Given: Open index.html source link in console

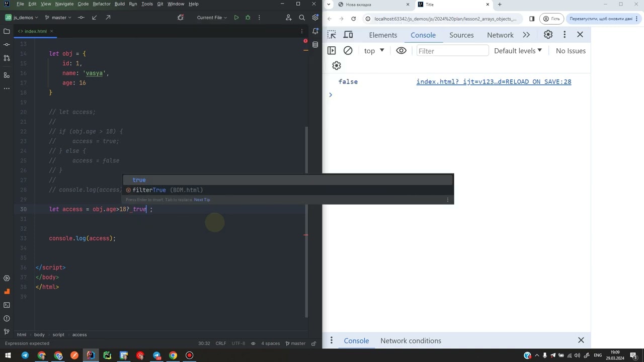Looking at the screenshot, I should click(x=494, y=81).
